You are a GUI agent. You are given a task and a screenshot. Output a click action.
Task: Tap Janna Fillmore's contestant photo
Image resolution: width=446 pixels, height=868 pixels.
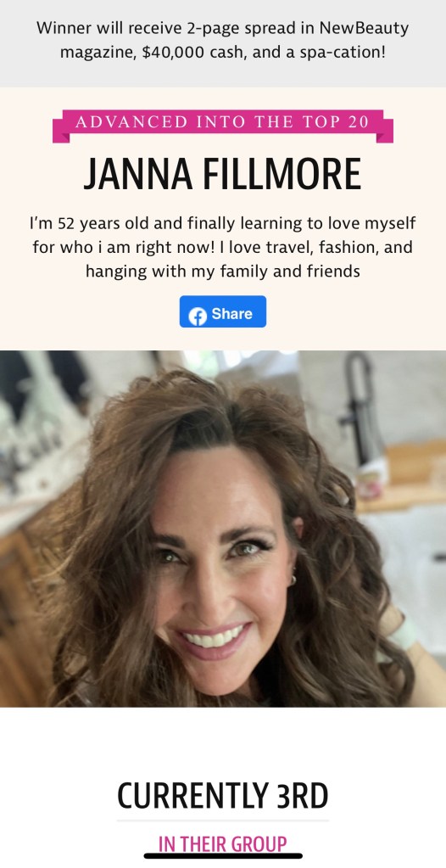coord(223,529)
